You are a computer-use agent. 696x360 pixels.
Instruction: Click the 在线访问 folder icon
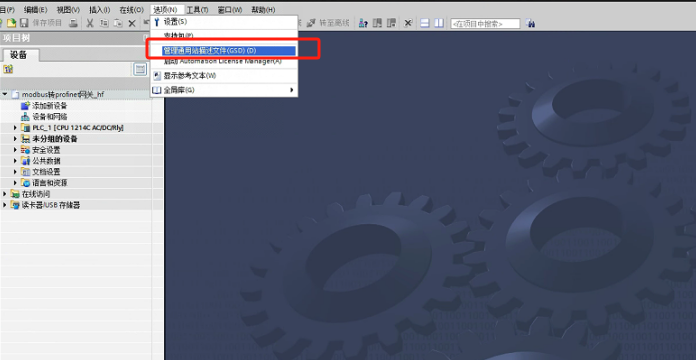(15, 194)
